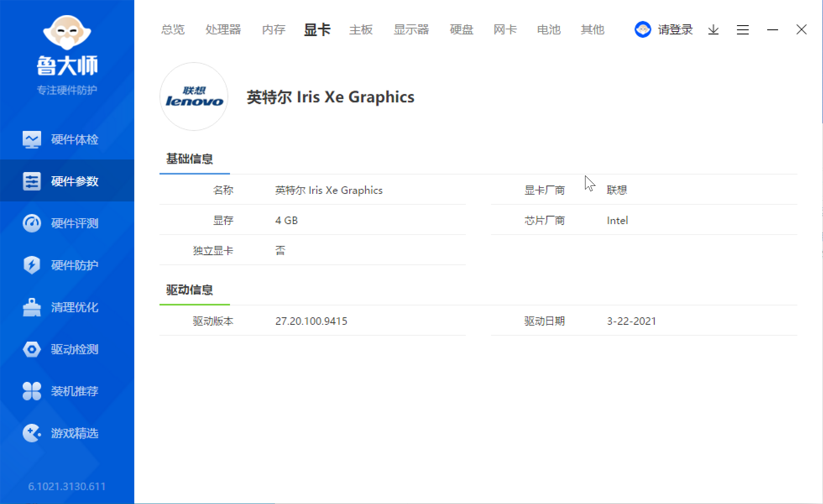The height and width of the screenshot is (504, 823).
Task: Click the 游戏精选 pacman icon
Action: pyautogui.click(x=32, y=433)
